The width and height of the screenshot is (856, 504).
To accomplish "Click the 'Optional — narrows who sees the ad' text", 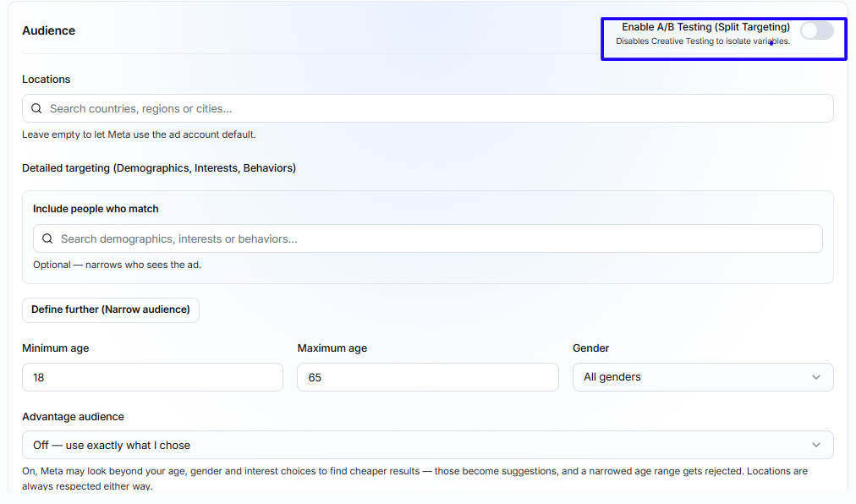I will point(117,265).
